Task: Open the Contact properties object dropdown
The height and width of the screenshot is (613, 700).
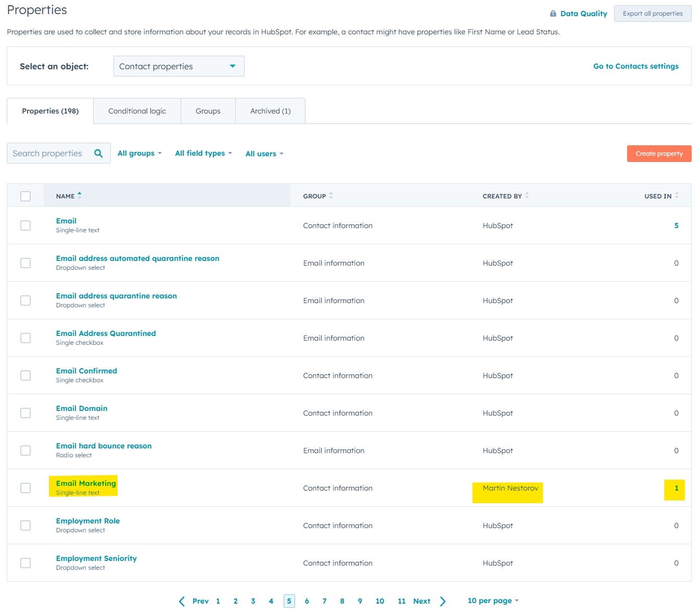Action: tap(179, 66)
